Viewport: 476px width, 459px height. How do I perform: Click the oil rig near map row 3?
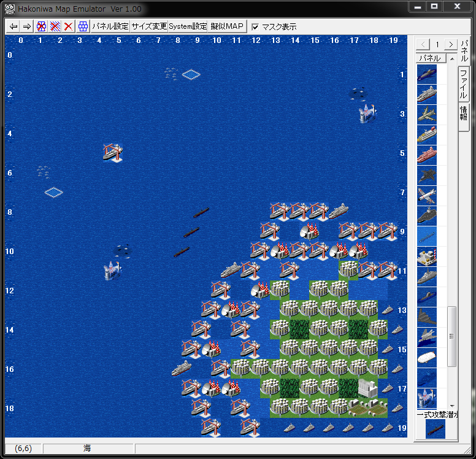coord(368,114)
